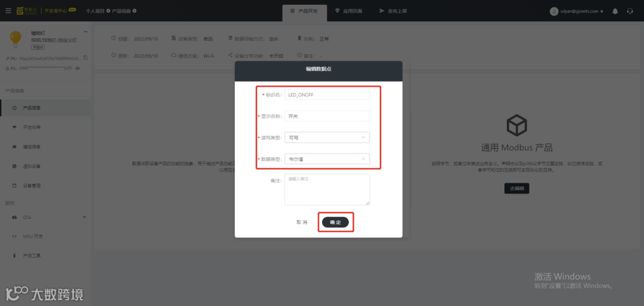
Task: Click the 去编辑 button under Modbus
Action: tap(516, 188)
